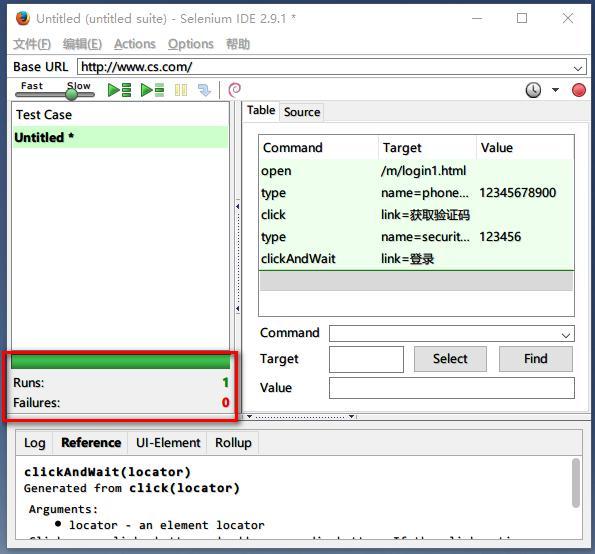Switch to the UI-Element tab

click(168, 443)
